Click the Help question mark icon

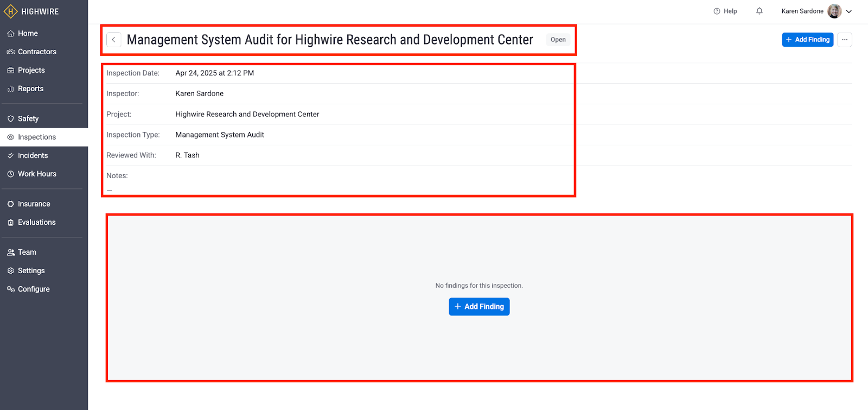[x=717, y=11]
